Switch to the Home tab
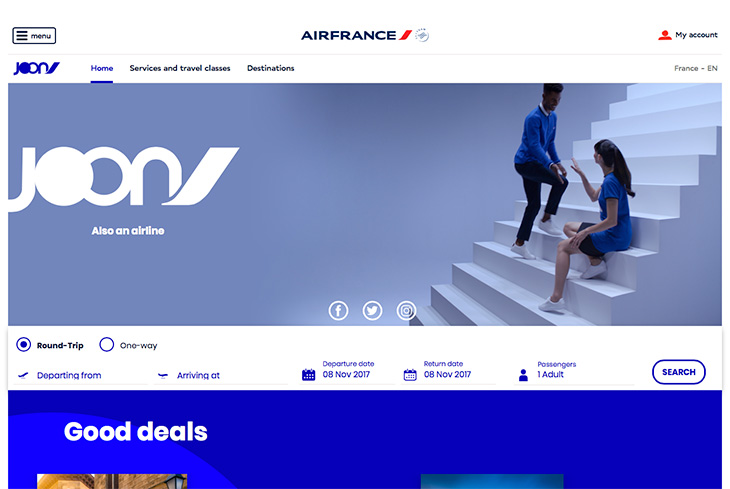730x489 pixels. pos(102,68)
